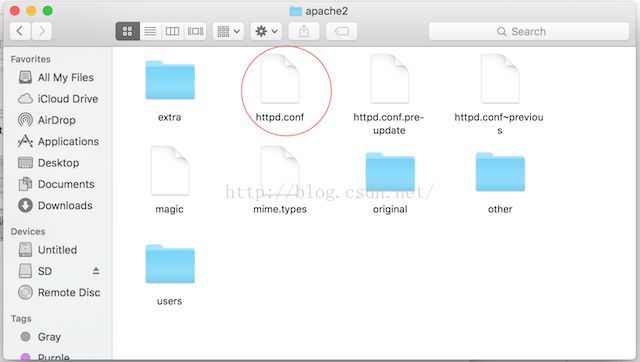Open Documents in sidebar

57,184
